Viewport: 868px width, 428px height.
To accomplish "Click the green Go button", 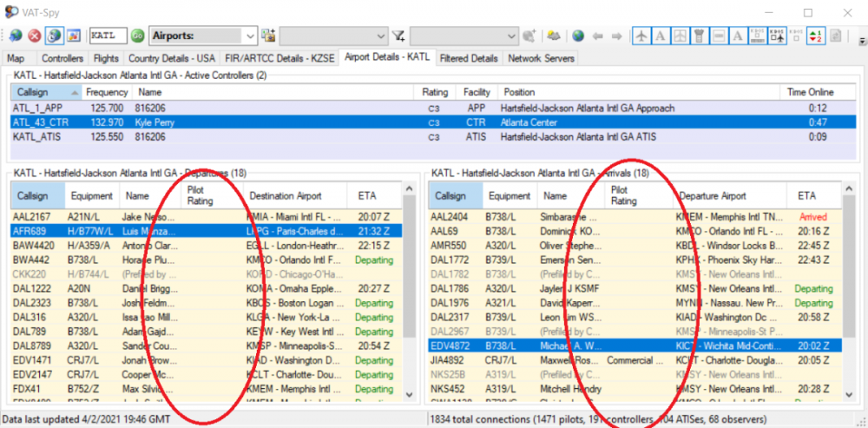I will (138, 36).
